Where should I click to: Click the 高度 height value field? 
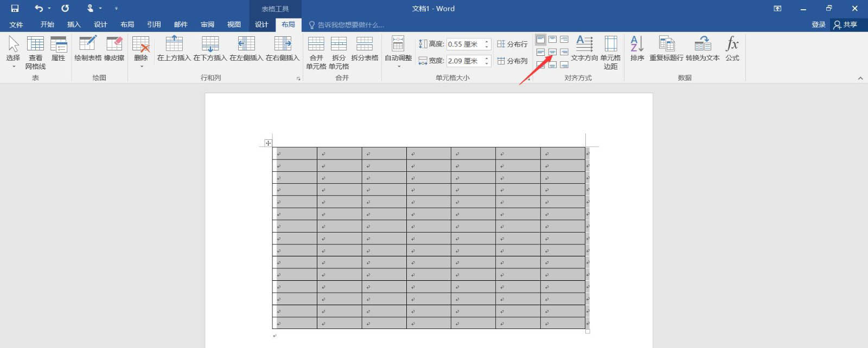click(x=464, y=44)
